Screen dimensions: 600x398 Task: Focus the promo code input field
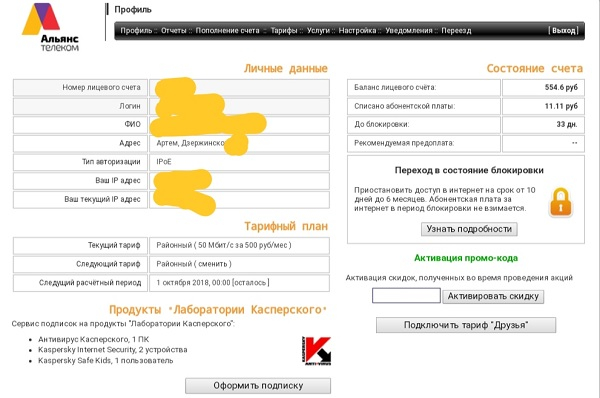click(406, 296)
